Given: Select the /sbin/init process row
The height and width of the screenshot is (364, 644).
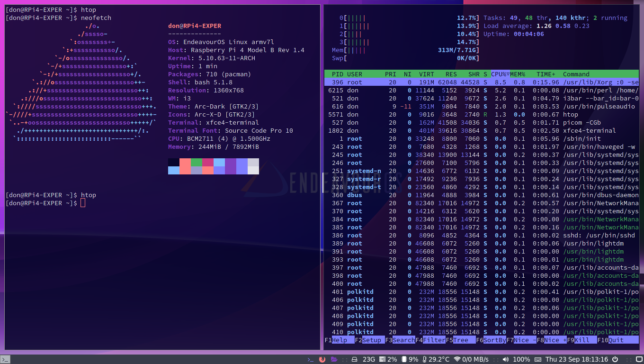Looking at the screenshot, I should pos(482,138).
